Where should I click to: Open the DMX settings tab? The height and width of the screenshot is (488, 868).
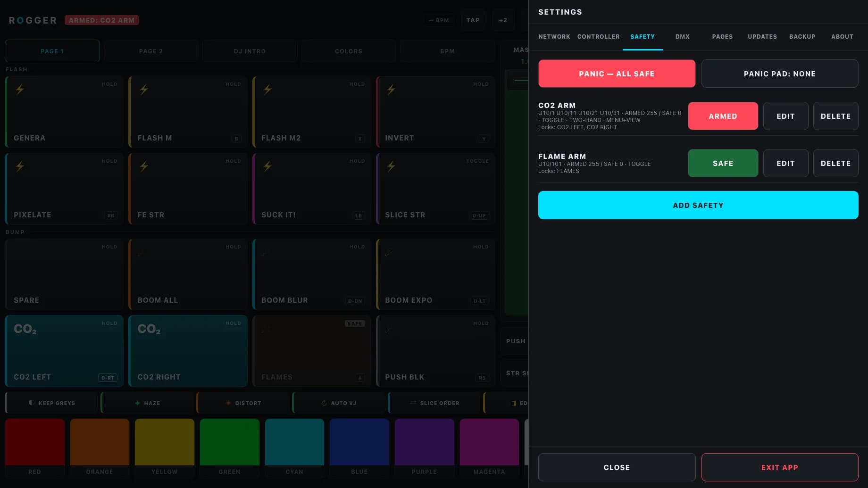[x=682, y=37]
